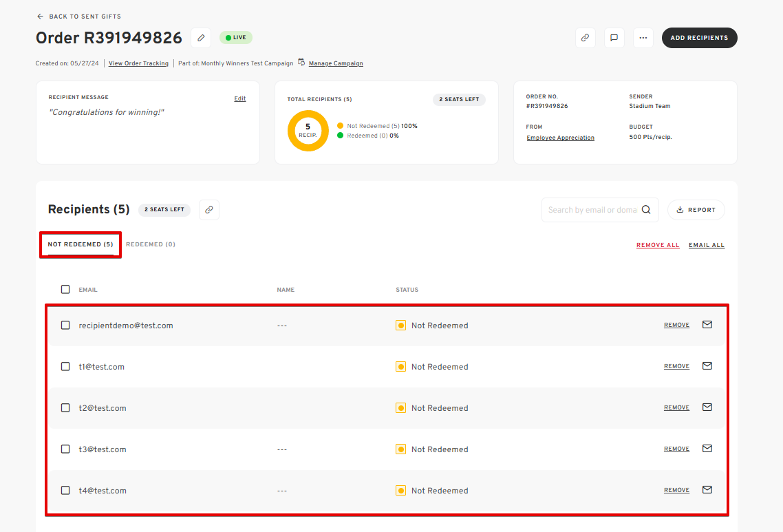The width and height of the screenshot is (783, 532).
Task: Click the Add Recipients button
Action: click(699, 38)
